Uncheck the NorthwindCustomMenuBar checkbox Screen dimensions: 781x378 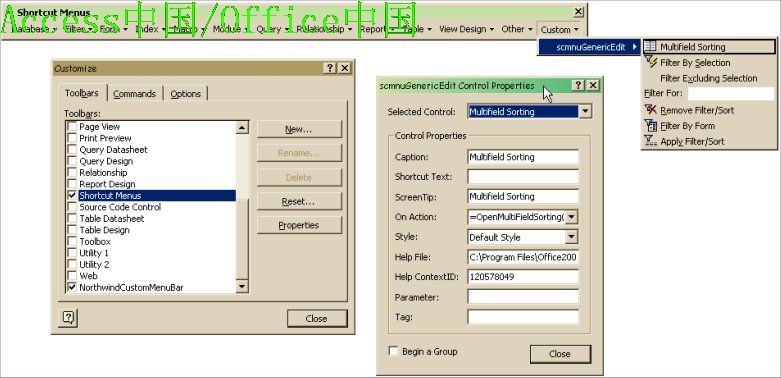point(72,287)
